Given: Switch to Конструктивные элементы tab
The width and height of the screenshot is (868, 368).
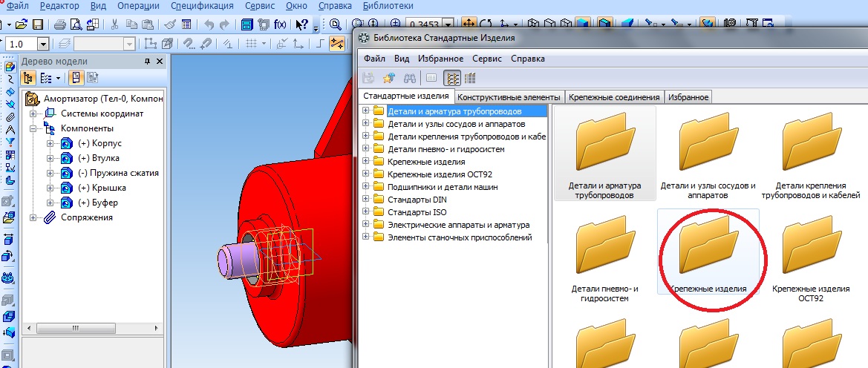Looking at the screenshot, I should tap(510, 97).
